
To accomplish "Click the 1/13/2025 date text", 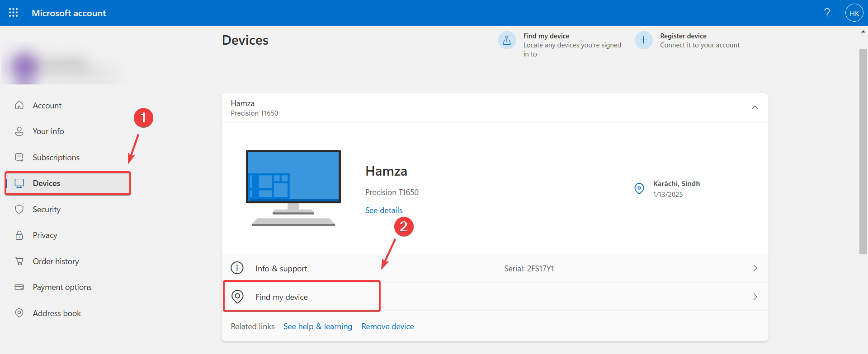I will point(668,195).
